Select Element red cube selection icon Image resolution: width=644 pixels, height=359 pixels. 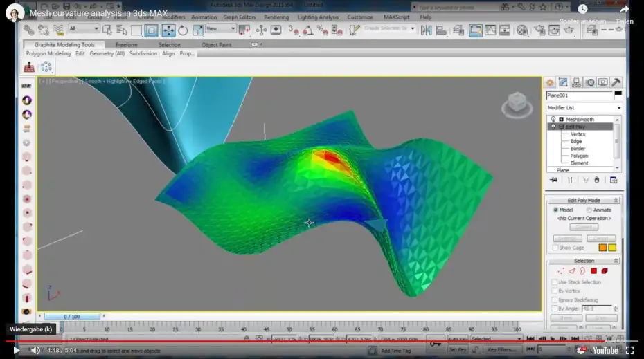tap(605, 270)
